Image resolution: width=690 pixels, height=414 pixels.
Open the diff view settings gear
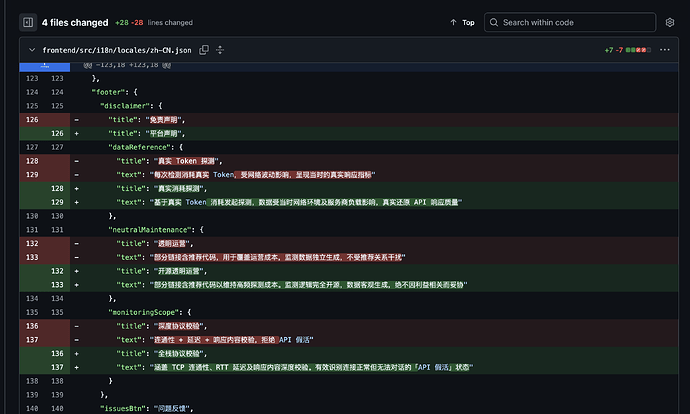(670, 22)
